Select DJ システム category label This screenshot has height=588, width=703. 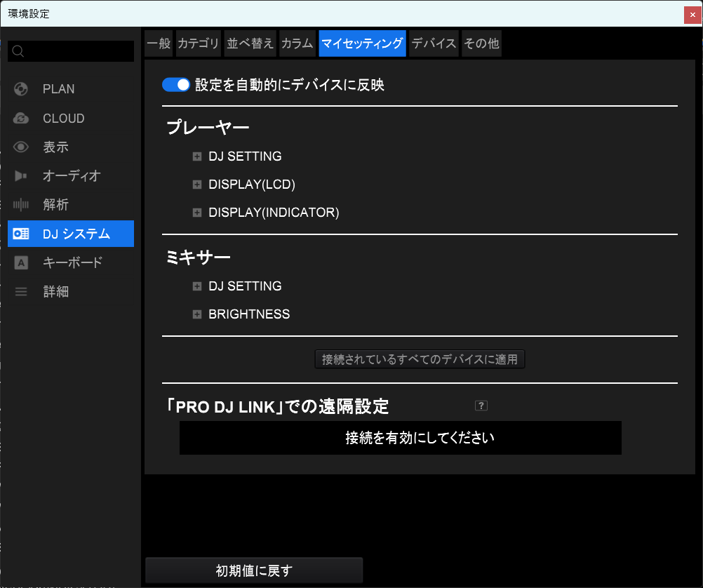tap(76, 234)
